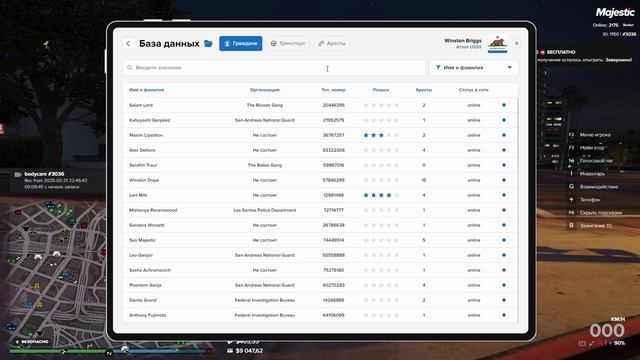Select citizen Maxim Lipstkov
640x360 pixels.
tap(146, 135)
